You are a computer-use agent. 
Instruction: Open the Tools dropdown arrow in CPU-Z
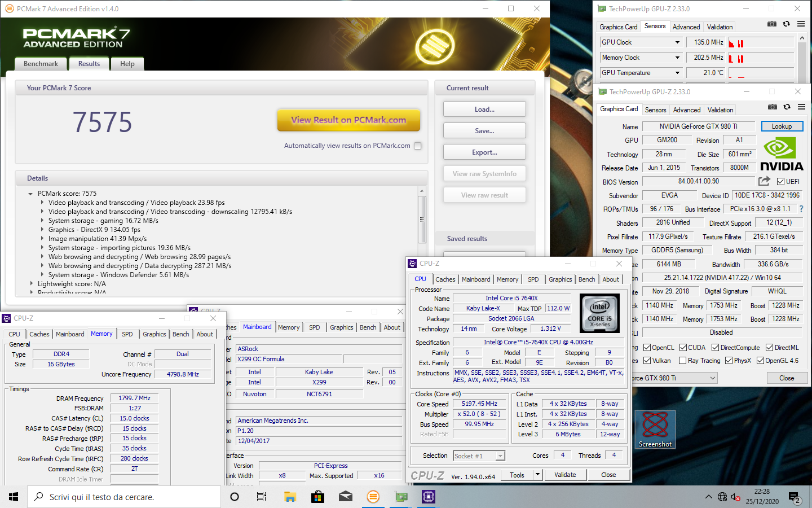tap(537, 475)
